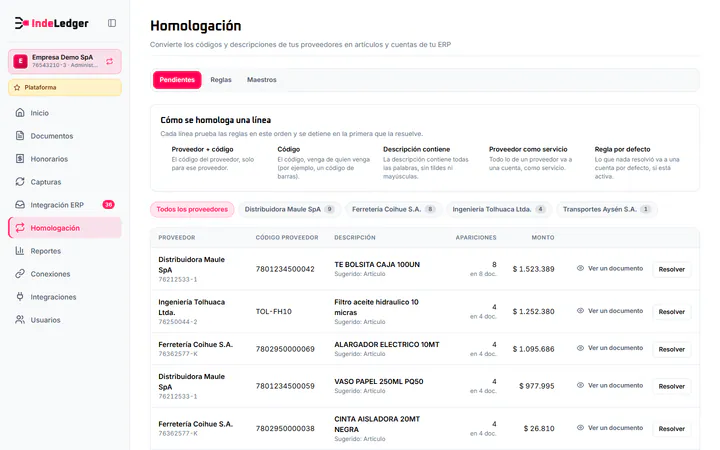Open Ver un documento for TE BOLSITA
The height and width of the screenshot is (450, 720).
click(610, 268)
